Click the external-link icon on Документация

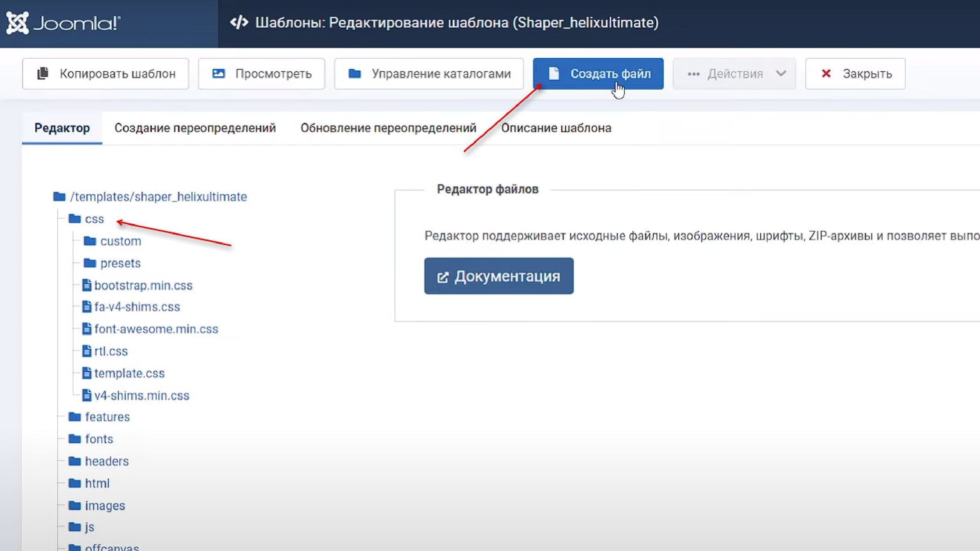click(443, 277)
